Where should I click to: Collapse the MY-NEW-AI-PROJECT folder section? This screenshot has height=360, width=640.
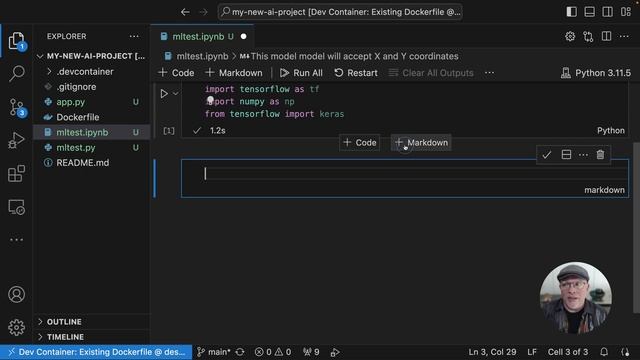click(x=91, y=56)
